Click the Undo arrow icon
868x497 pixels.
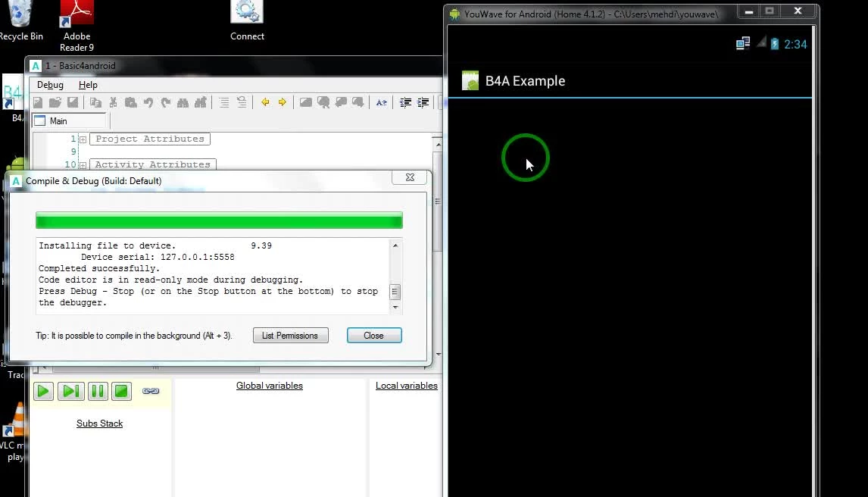click(x=148, y=102)
